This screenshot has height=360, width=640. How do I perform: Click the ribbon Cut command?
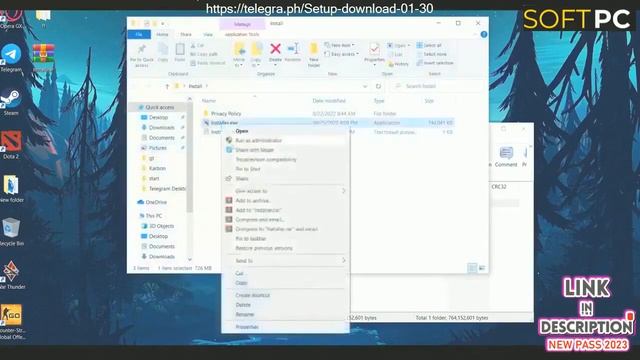click(198, 45)
